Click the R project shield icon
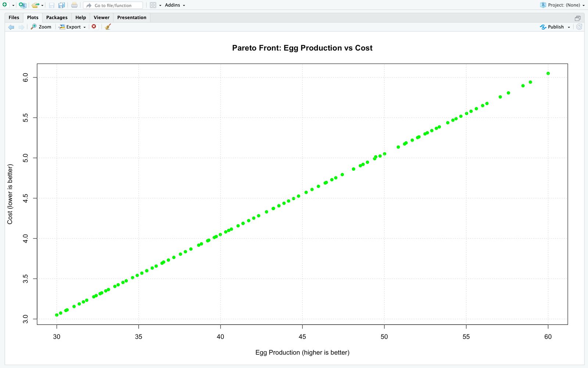The width and height of the screenshot is (588, 368). [x=543, y=5]
